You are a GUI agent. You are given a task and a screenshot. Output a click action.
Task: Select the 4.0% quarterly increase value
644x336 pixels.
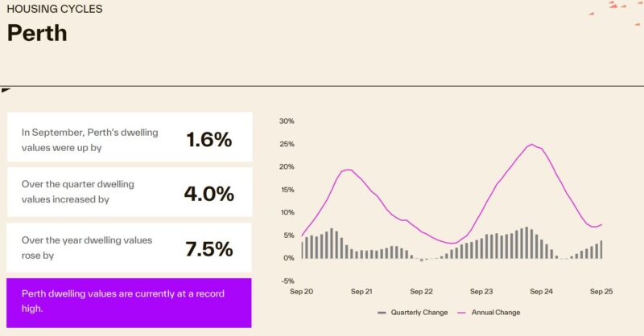[208, 194]
